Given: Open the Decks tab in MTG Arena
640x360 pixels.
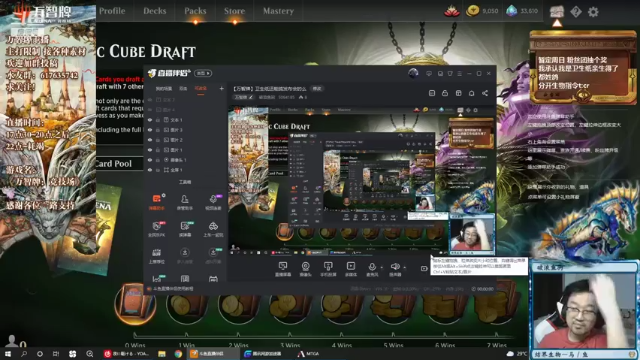Looking at the screenshot, I should click(154, 11).
